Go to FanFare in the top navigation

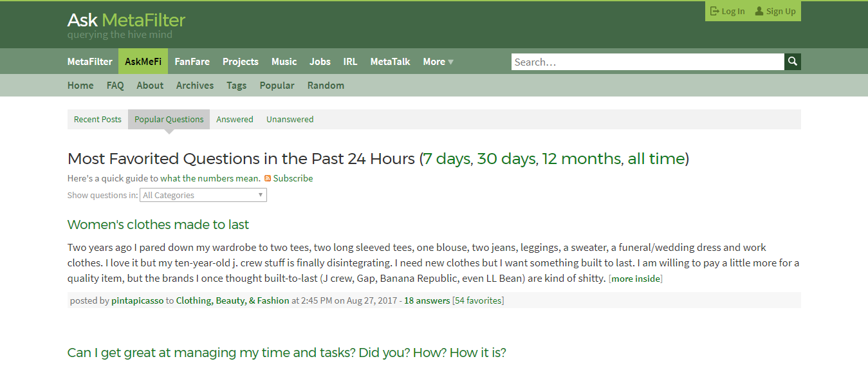click(x=192, y=62)
